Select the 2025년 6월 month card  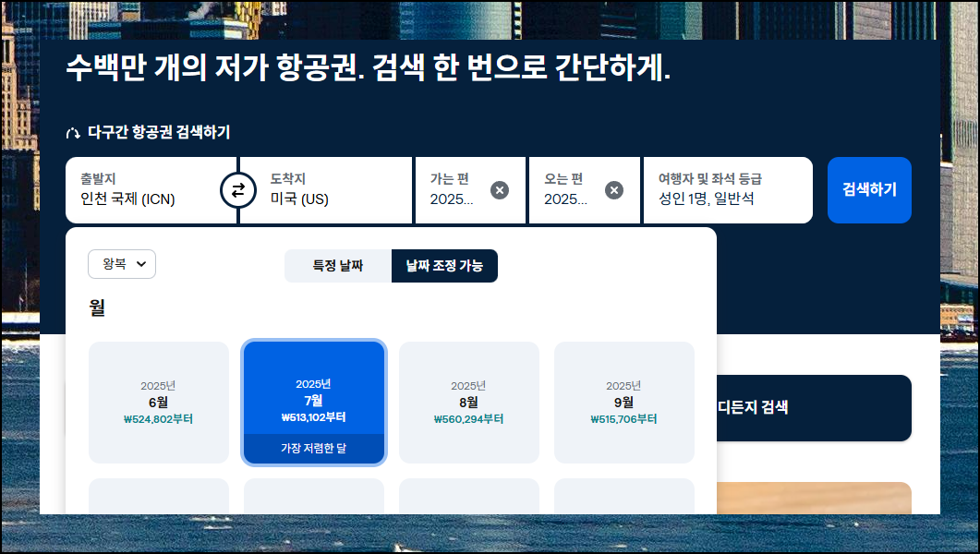(x=159, y=403)
